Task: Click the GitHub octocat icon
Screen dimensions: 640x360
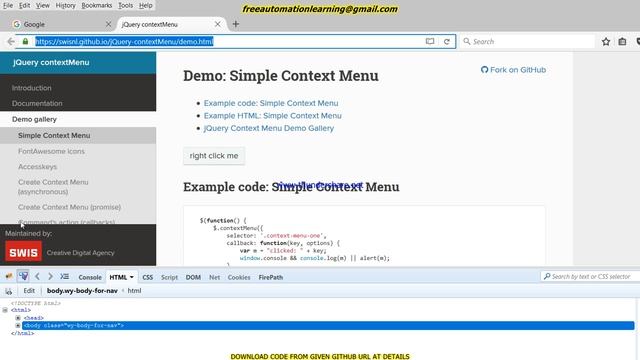Action: 484,70
